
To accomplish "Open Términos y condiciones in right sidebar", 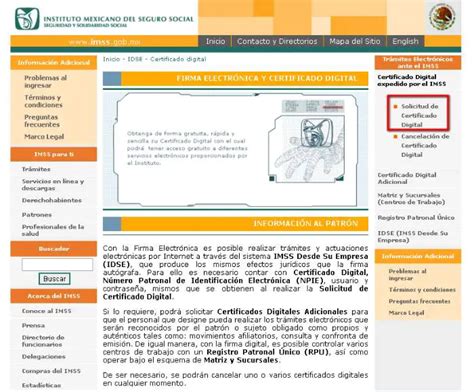I will point(422,290).
